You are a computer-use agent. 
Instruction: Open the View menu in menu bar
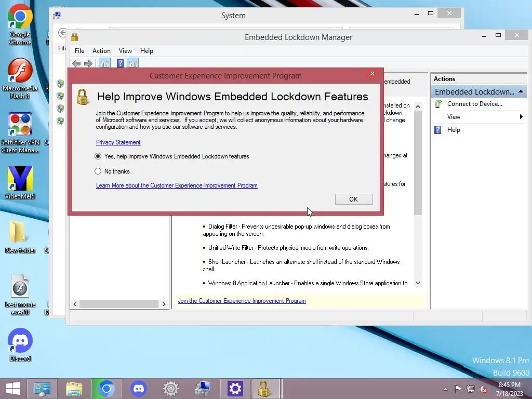pos(125,51)
